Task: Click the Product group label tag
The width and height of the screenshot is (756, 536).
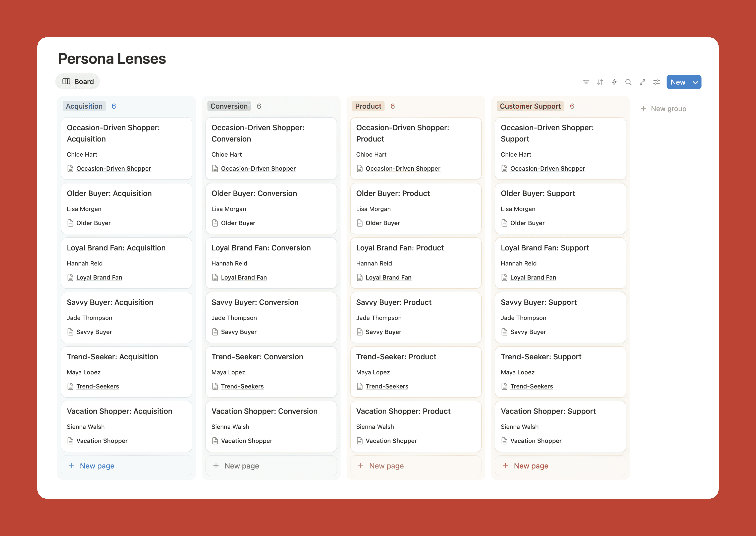Action: pyautogui.click(x=368, y=106)
